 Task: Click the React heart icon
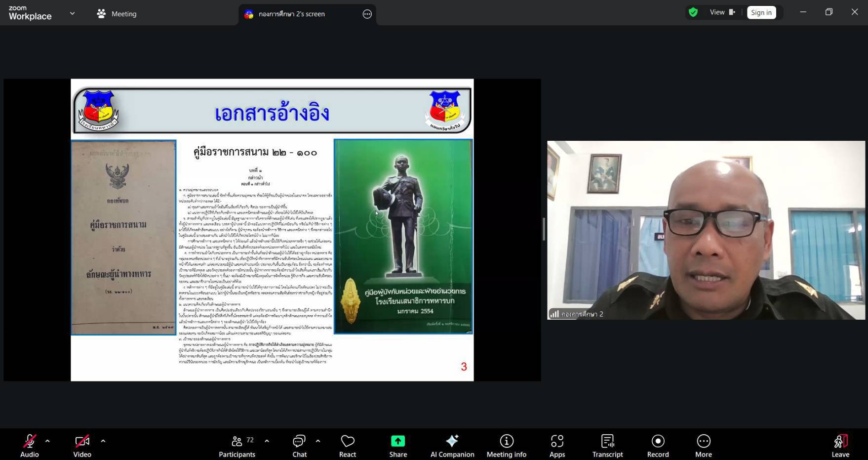(348, 445)
